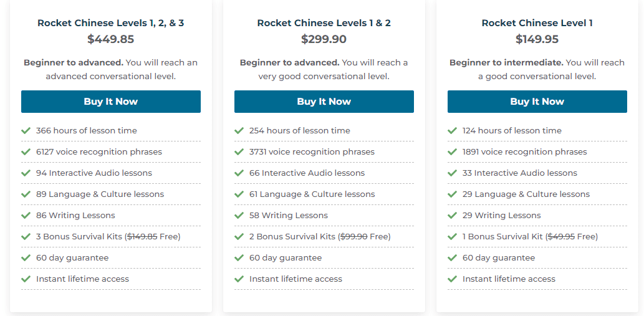Click the checkmark next to 29 Writing Lessons
The height and width of the screenshot is (316, 644).
pyautogui.click(x=453, y=216)
